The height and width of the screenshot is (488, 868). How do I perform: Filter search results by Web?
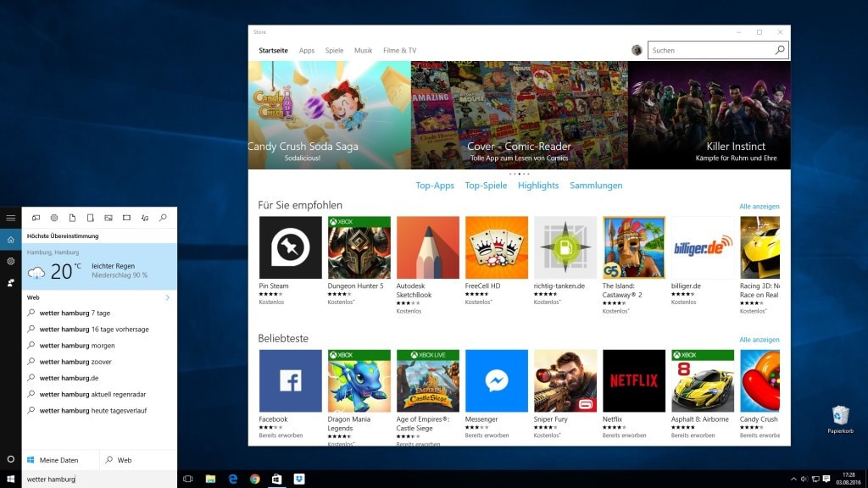point(164,218)
